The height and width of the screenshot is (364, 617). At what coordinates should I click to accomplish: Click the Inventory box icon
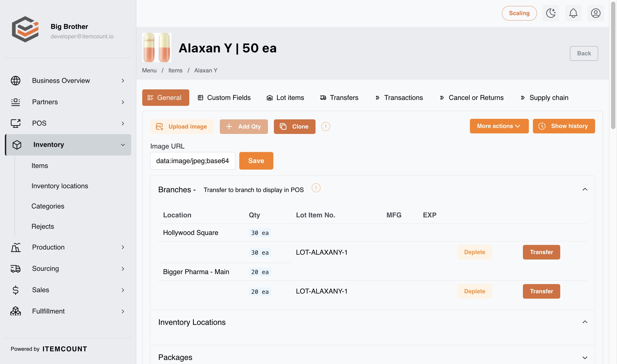[17, 145]
